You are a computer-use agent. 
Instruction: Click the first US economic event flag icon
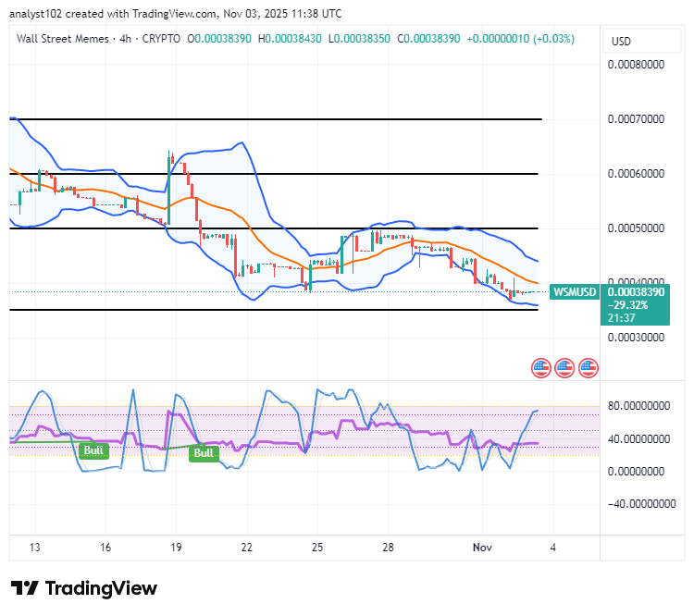pyautogui.click(x=541, y=368)
